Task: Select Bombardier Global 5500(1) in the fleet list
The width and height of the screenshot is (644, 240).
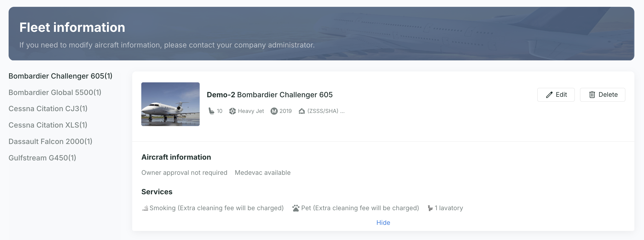Action: (55, 92)
